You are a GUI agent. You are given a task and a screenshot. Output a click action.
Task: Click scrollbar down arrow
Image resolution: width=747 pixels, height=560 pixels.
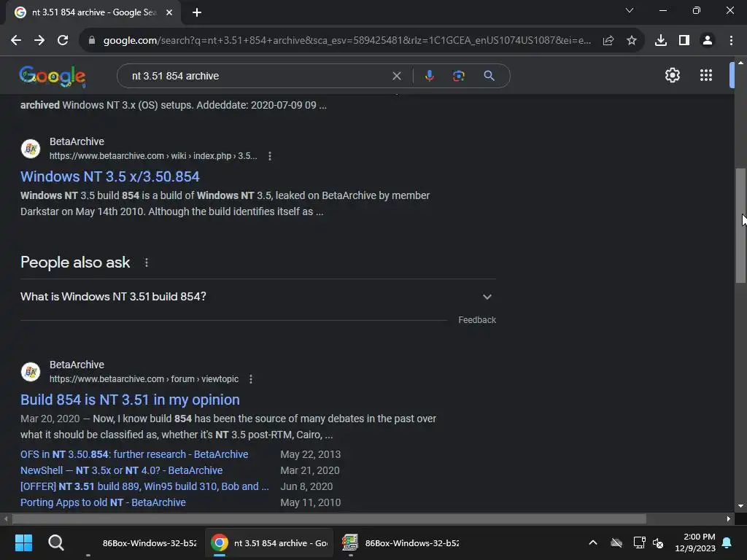tap(740, 506)
